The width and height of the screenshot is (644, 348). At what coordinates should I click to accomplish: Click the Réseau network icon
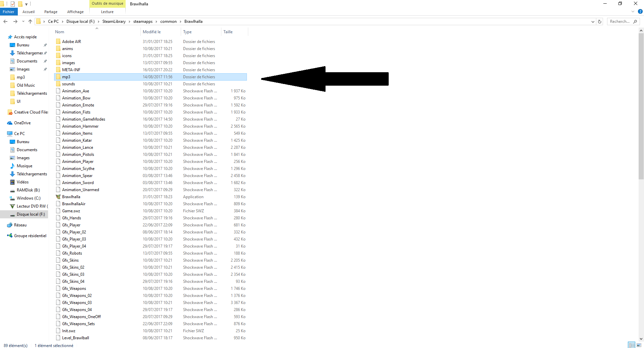pyautogui.click(x=10, y=225)
